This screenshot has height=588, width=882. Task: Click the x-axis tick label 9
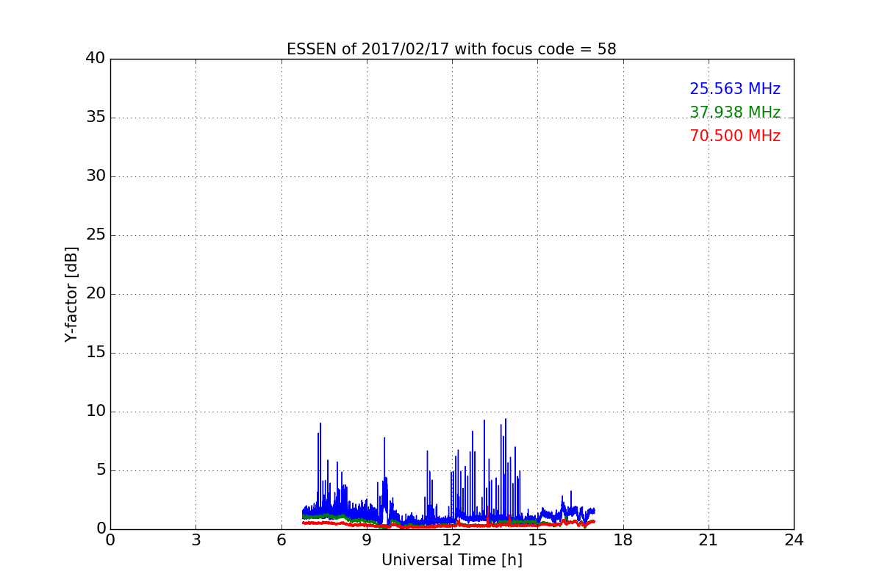tap(367, 540)
